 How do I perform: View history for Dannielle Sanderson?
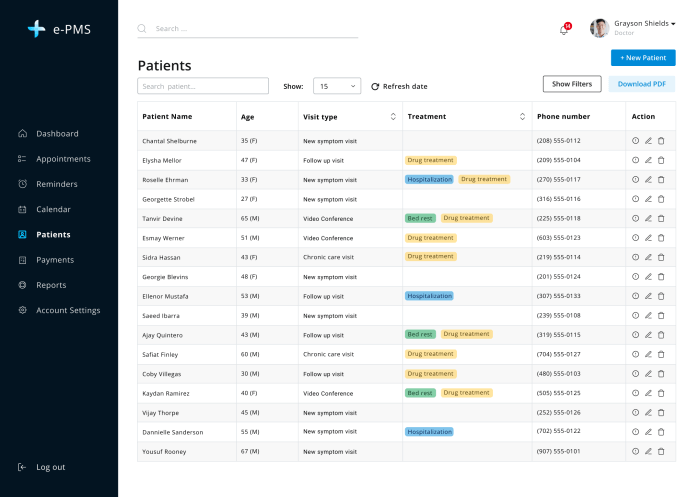click(x=635, y=432)
